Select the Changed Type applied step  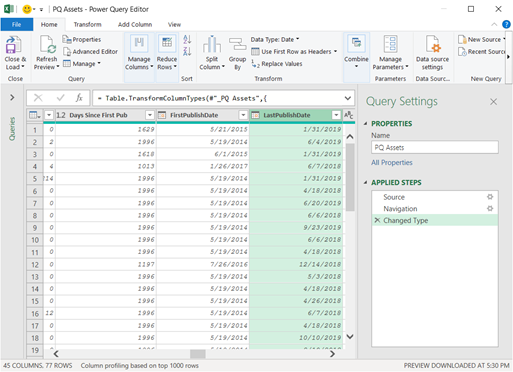(x=435, y=220)
